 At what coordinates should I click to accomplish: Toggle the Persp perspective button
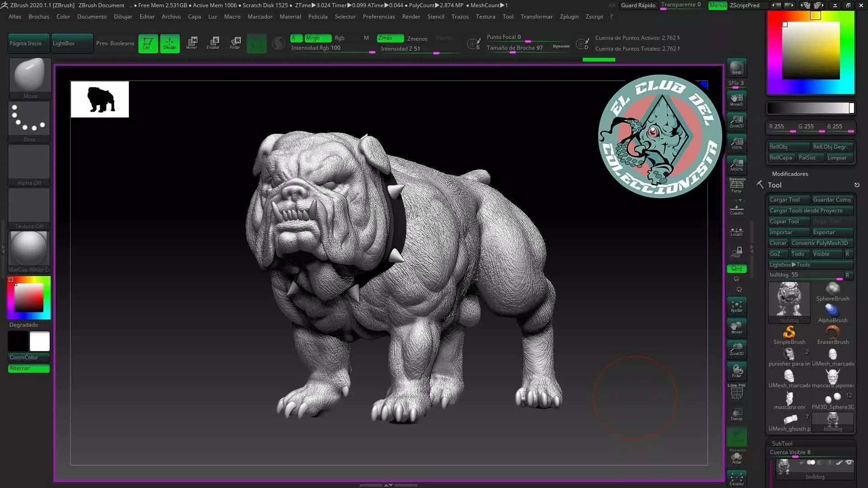coord(736,186)
